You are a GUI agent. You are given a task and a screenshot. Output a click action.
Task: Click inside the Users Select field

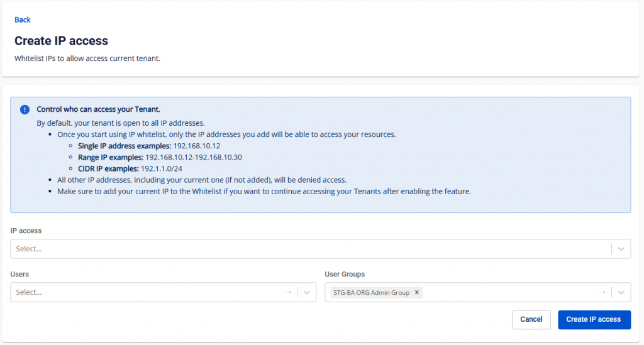145,292
